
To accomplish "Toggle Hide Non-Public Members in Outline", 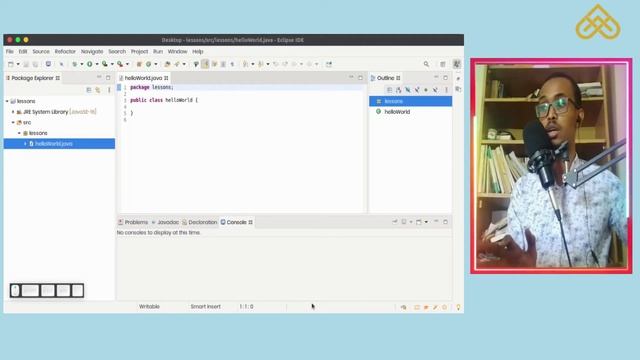I will coord(426,90).
